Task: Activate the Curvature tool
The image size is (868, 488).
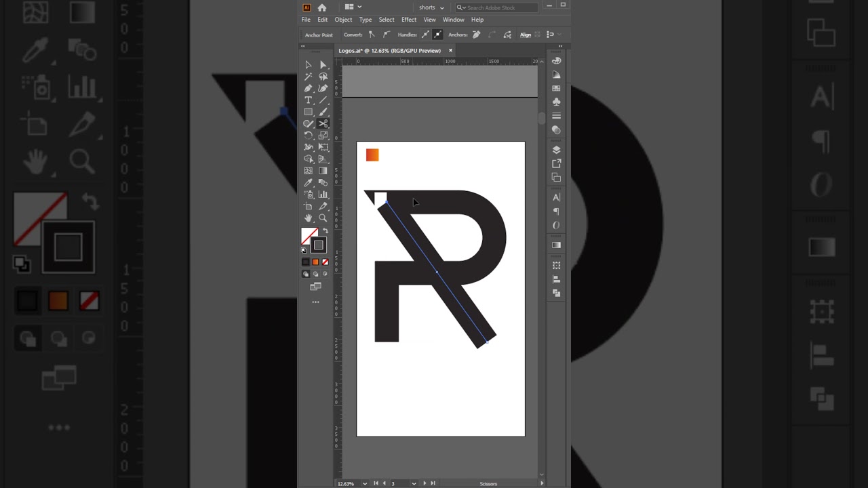Action: click(x=323, y=88)
